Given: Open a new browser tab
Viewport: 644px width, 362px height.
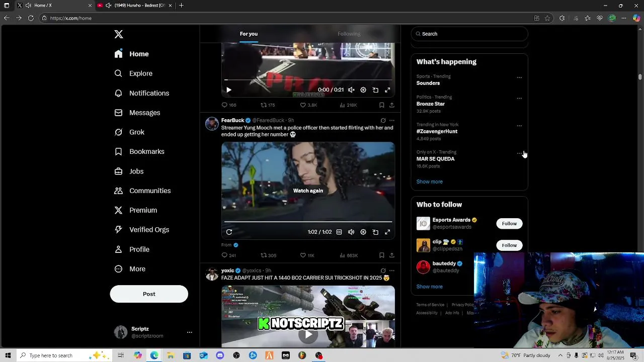Looking at the screenshot, I should coord(181,6).
